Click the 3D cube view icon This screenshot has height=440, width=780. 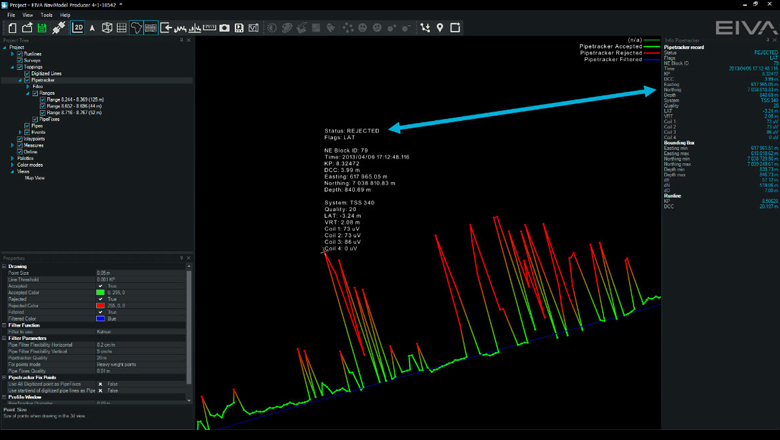point(107,28)
